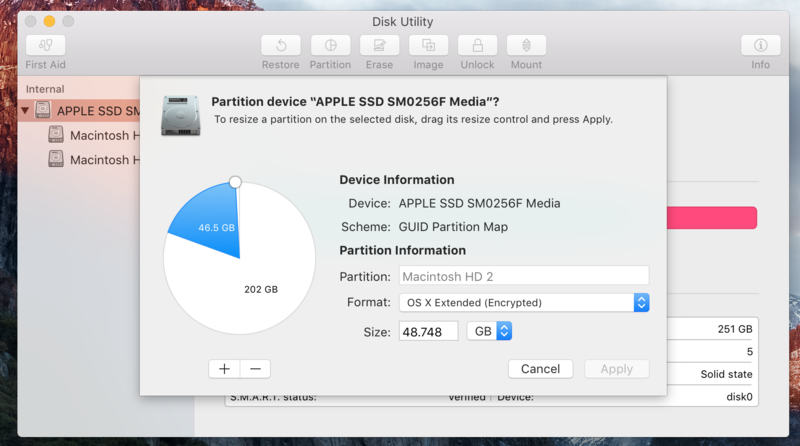Click the Cancel button
Viewport: 800px width, 446px height.
540,369
